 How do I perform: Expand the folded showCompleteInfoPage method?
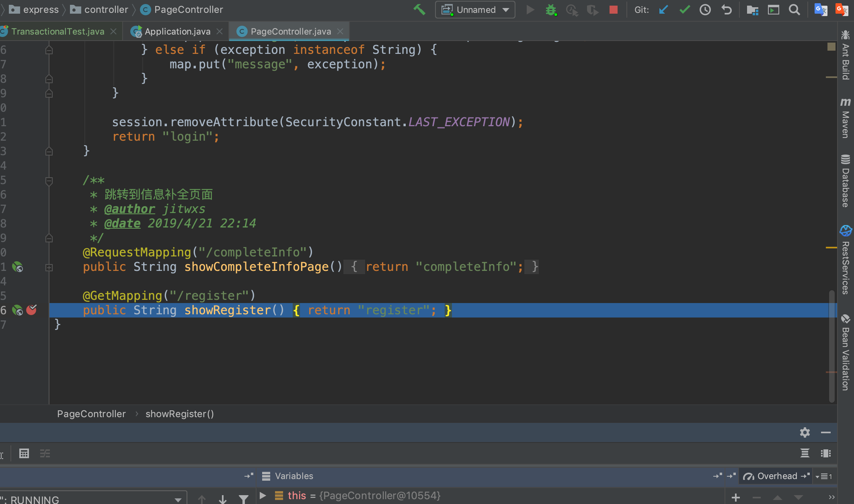point(49,267)
